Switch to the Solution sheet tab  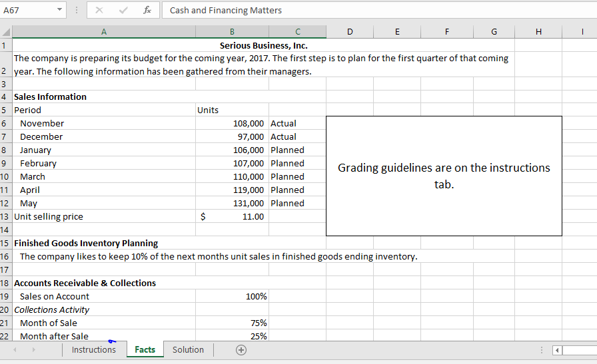tap(188, 349)
